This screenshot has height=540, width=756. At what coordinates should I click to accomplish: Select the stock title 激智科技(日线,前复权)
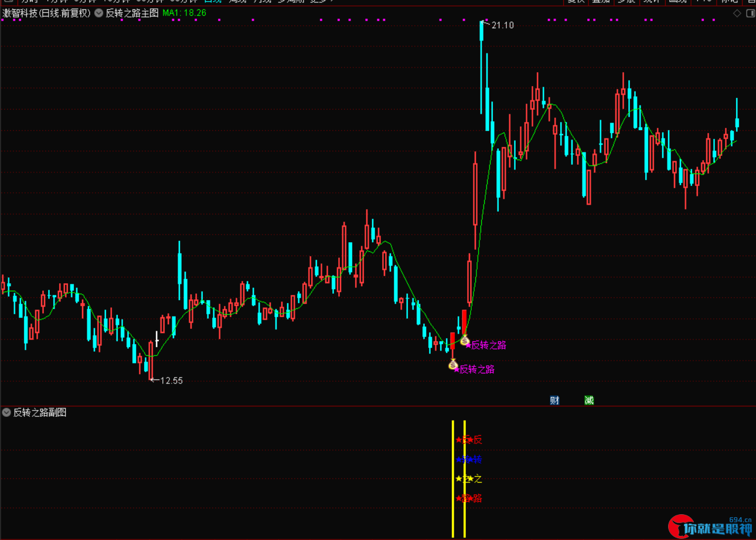[47, 13]
